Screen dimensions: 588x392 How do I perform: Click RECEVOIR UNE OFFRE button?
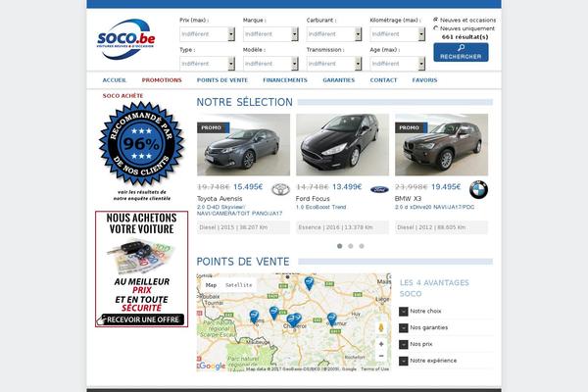coord(142,319)
